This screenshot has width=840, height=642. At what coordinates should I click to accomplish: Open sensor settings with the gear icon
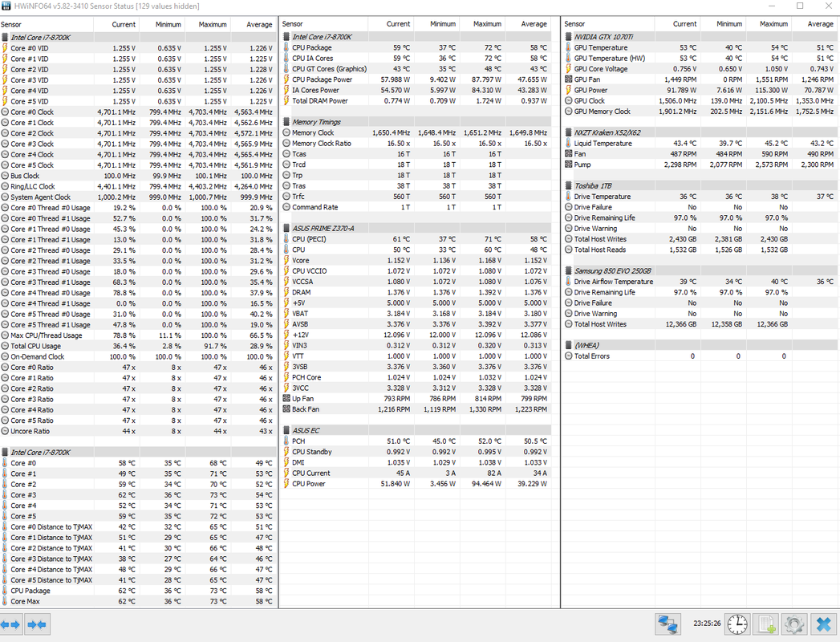click(x=794, y=624)
